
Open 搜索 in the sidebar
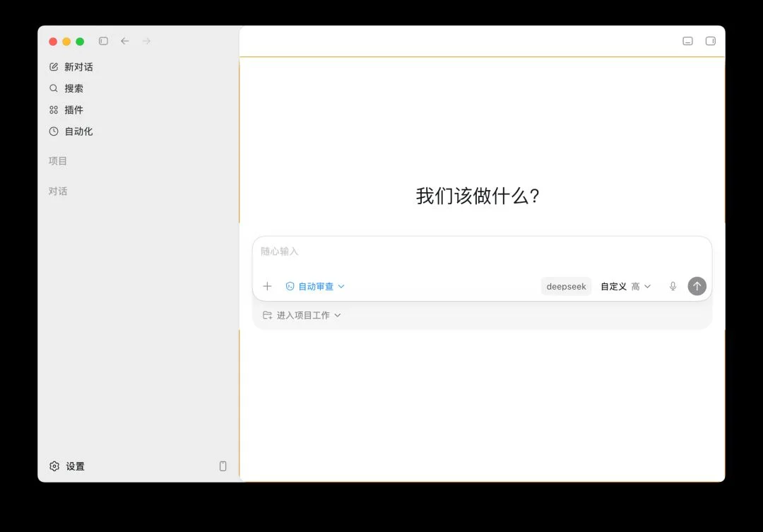coord(66,88)
